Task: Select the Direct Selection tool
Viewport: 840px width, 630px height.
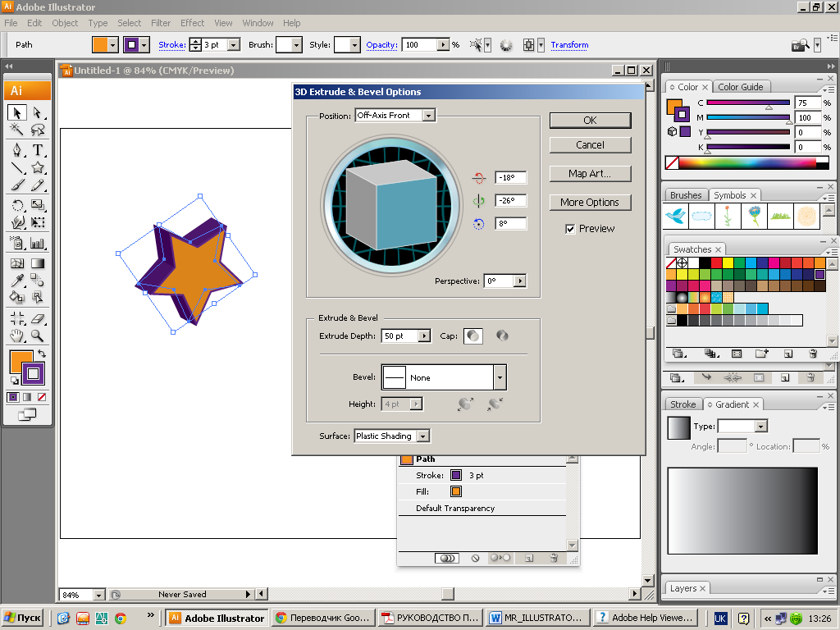Action: (37, 112)
